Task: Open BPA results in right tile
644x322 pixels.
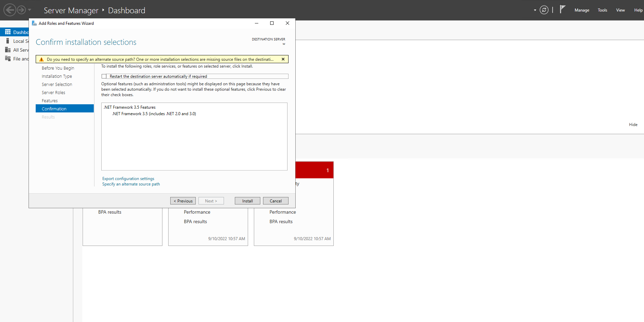Action: [x=281, y=221]
